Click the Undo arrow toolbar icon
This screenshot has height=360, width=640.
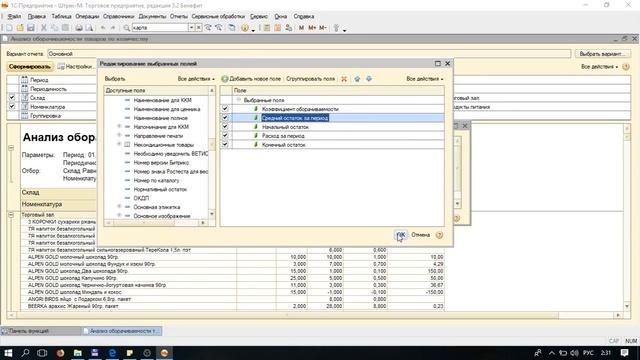tap(103, 28)
